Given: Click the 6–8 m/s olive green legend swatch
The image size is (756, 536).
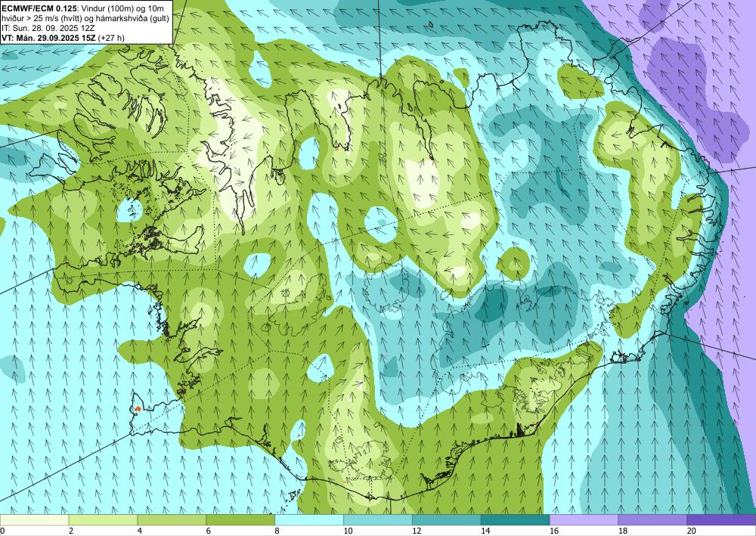Looking at the screenshot, I should tap(240, 520).
